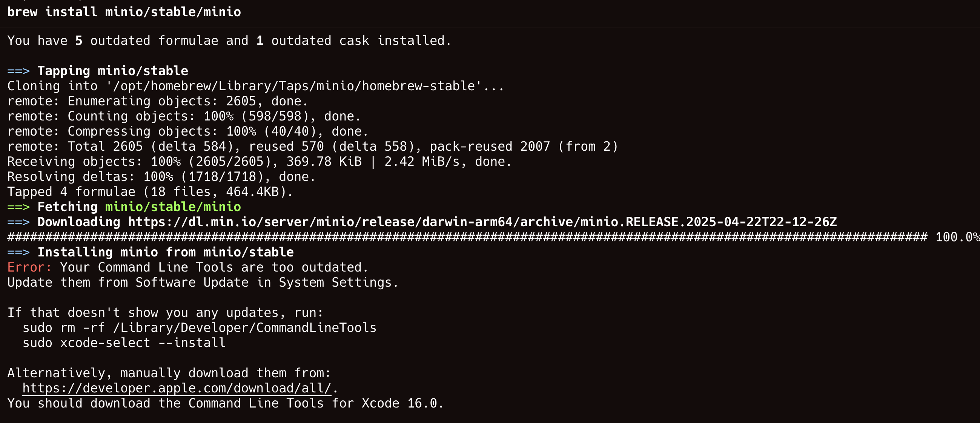Viewport: 980px width, 423px height.
Task: Click the arrow before "Downloading"
Action: [x=18, y=222]
